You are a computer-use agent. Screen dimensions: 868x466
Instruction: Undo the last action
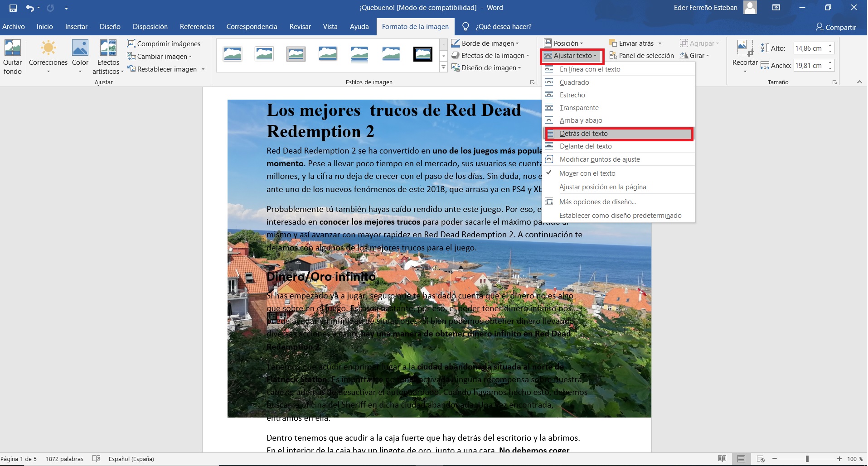(x=29, y=8)
